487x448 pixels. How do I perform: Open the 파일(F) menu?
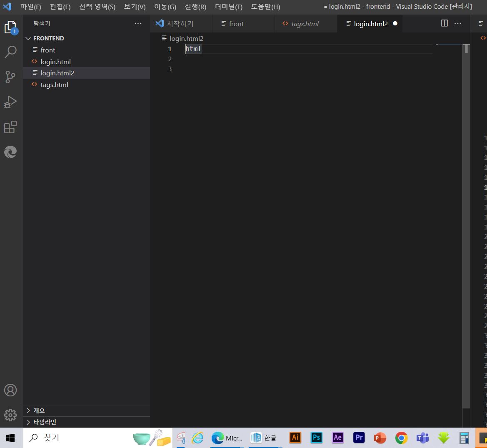point(30,7)
